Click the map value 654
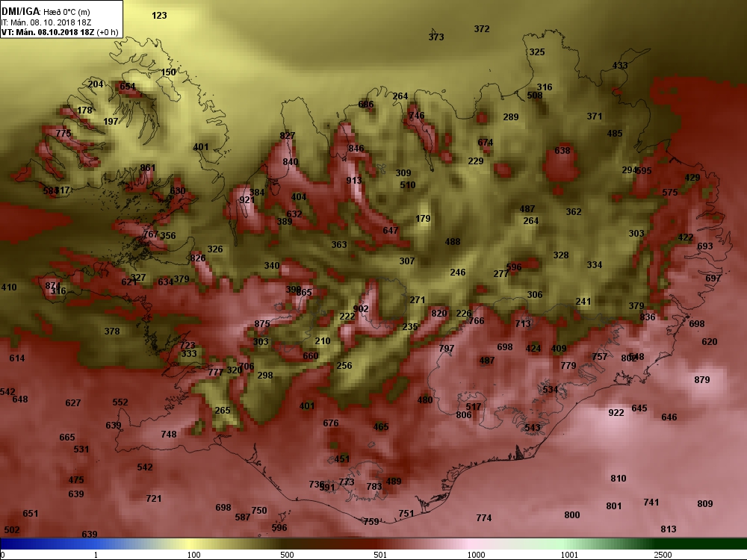 [127, 86]
